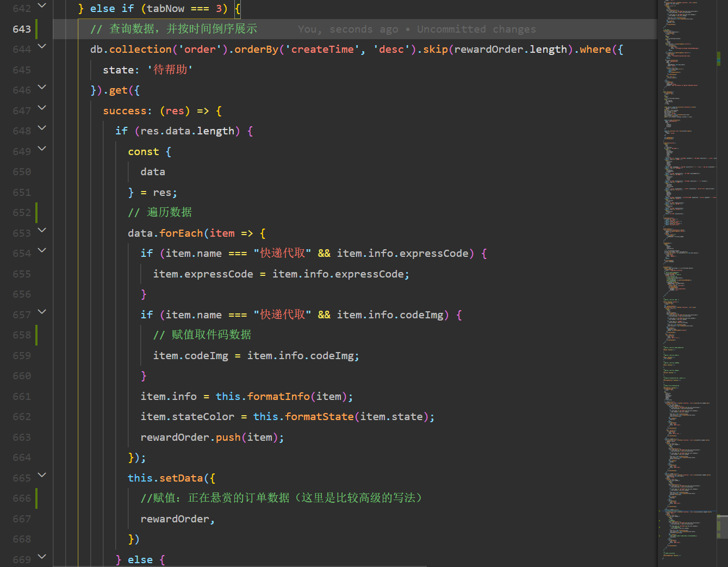Screen dimensions: 728x567
Task: Click the 'You, seconds ago' annotation text
Action: pos(349,29)
